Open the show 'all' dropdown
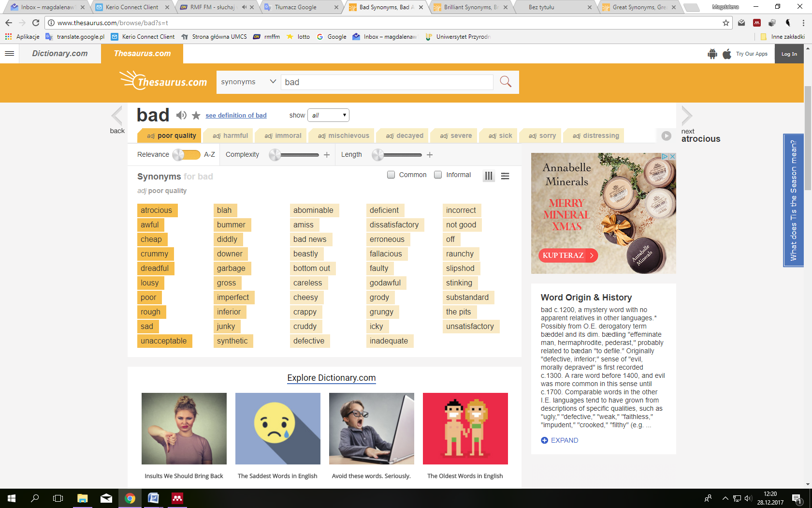 click(x=328, y=115)
